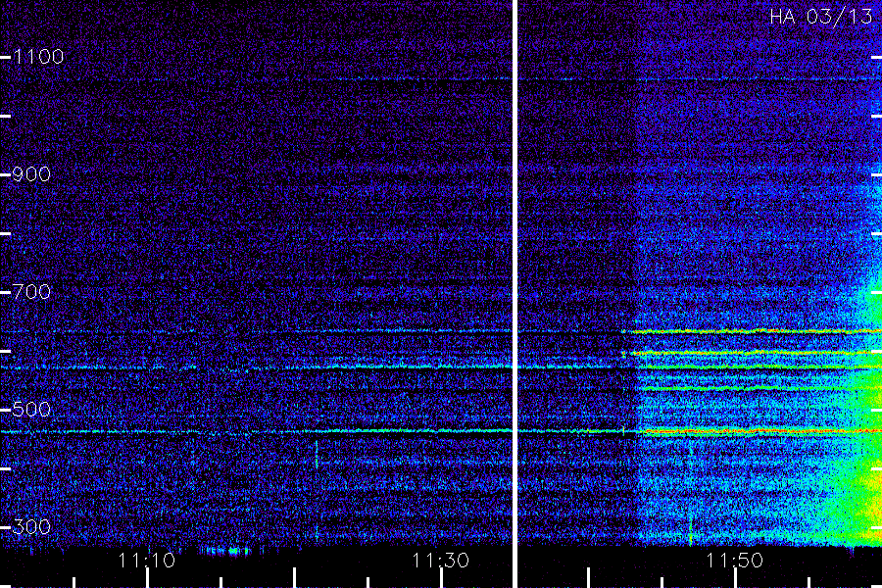Click the 11:10 time axis label
Screen dimensions: 882x588
(x=147, y=561)
